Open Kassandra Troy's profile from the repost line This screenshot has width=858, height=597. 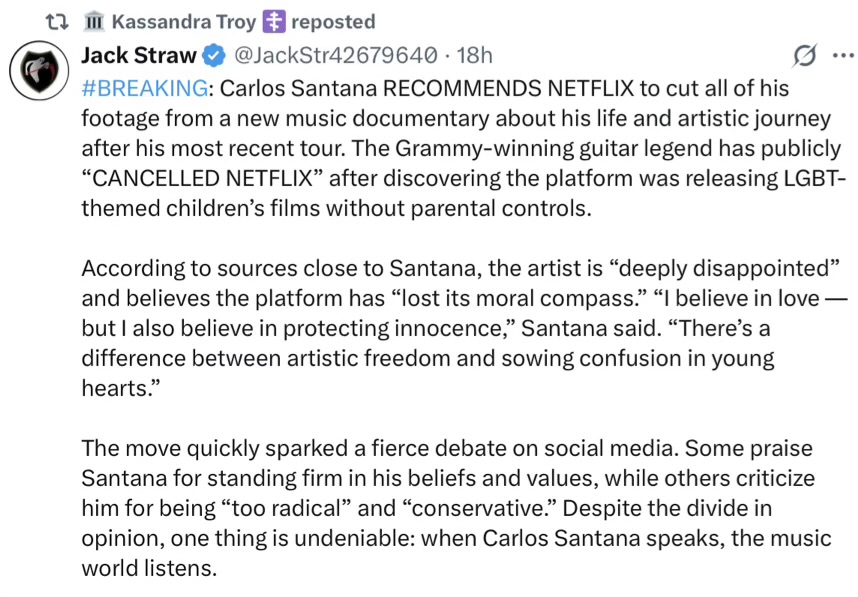[x=171, y=21]
